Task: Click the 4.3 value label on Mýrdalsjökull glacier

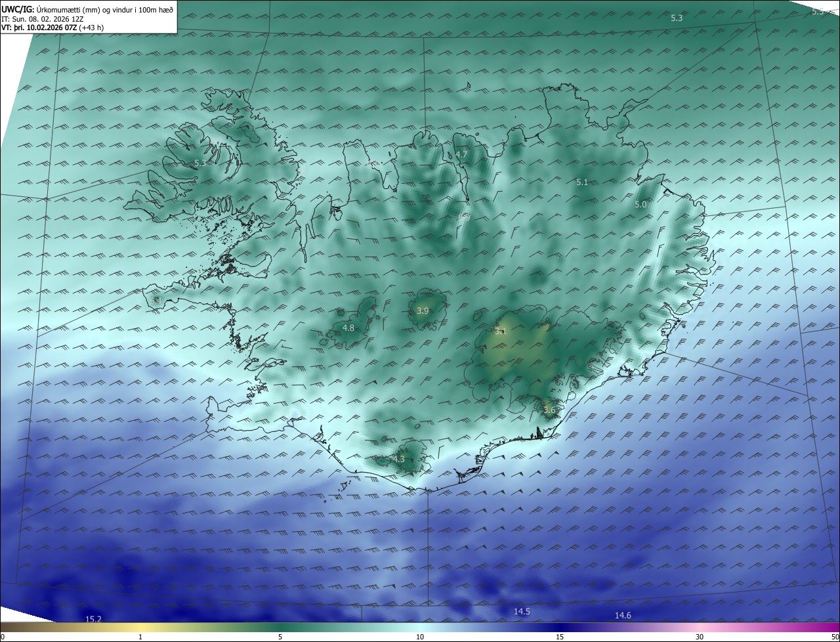Action: coord(399,459)
